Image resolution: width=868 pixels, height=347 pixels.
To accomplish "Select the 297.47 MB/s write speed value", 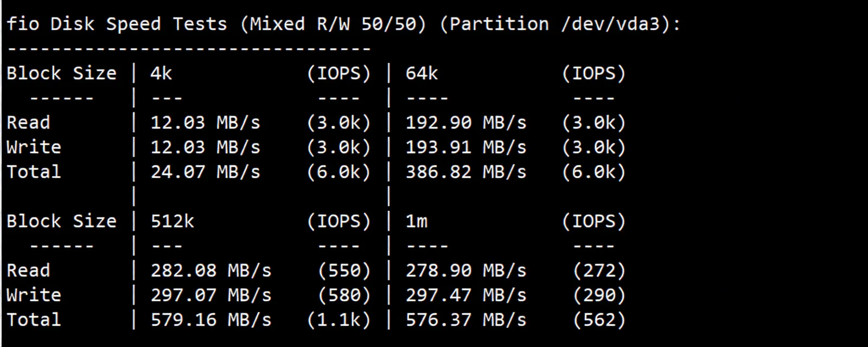I will [x=465, y=295].
